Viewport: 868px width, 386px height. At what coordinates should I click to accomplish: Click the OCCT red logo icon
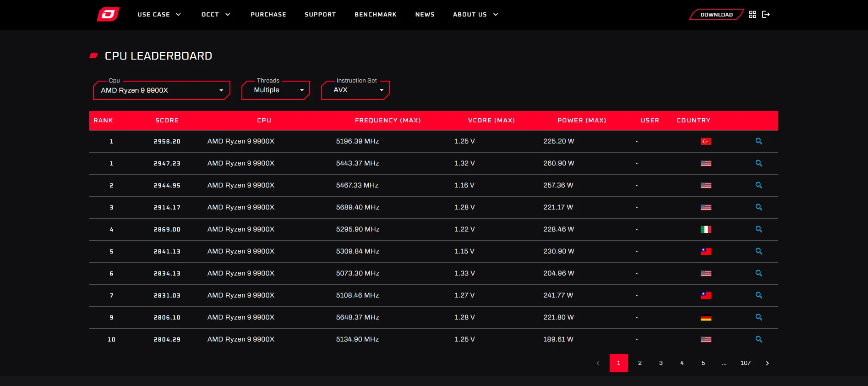click(x=108, y=14)
